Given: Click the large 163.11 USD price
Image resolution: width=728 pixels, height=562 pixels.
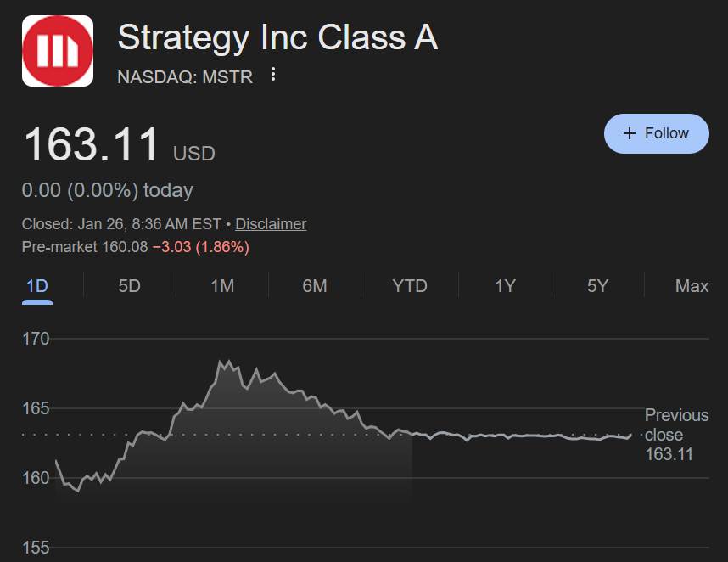Looking at the screenshot, I should (x=92, y=145).
